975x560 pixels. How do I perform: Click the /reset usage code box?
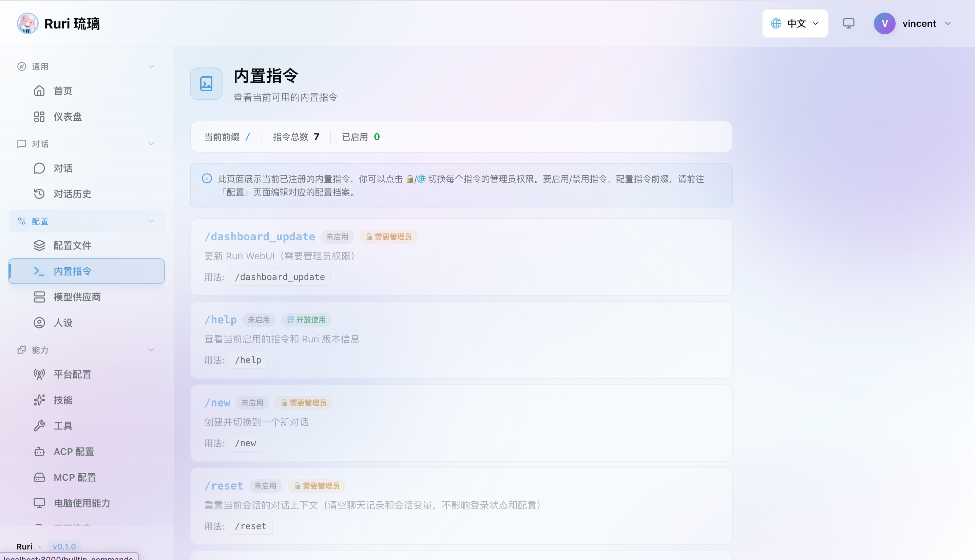click(251, 526)
